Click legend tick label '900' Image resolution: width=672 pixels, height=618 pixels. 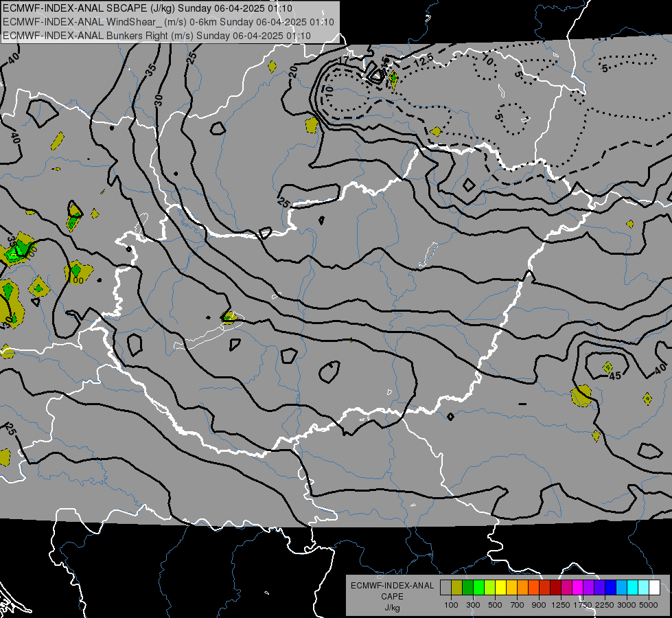(539, 605)
